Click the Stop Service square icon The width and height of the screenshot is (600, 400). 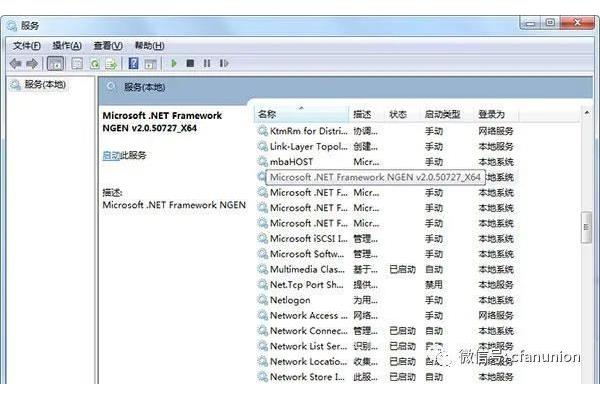pyautogui.click(x=190, y=63)
